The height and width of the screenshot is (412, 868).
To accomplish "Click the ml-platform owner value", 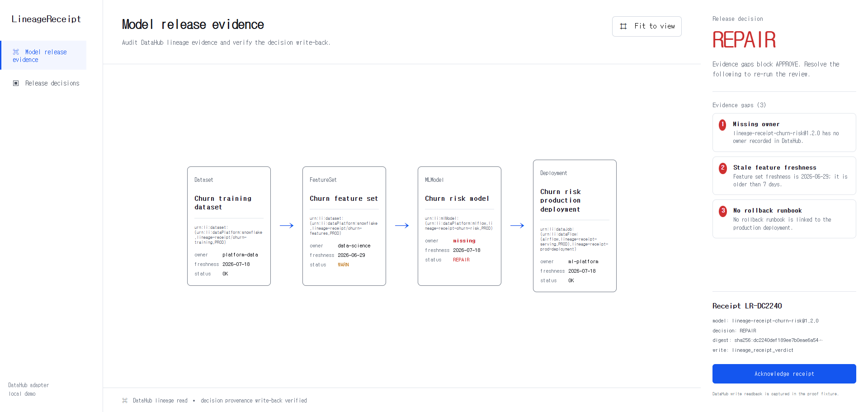I will click(x=583, y=262).
